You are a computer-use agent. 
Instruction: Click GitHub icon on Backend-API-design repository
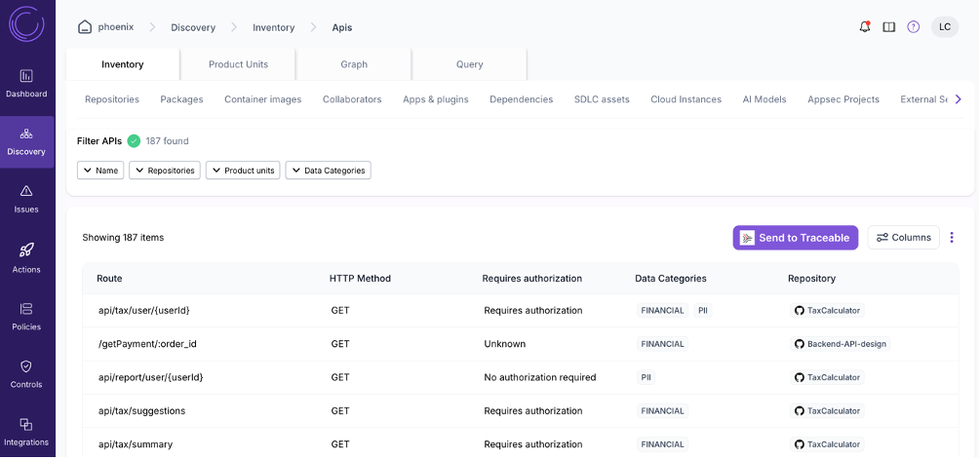pyautogui.click(x=798, y=344)
